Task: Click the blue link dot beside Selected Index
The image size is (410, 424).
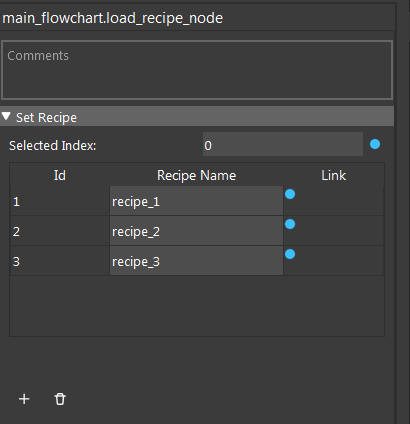Action: 375,144
